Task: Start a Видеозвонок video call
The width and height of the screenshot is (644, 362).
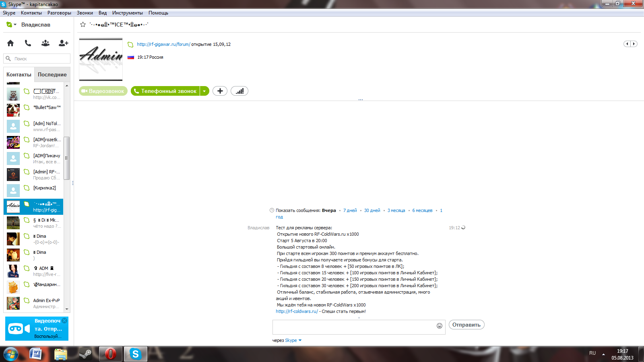Action: pyautogui.click(x=103, y=91)
